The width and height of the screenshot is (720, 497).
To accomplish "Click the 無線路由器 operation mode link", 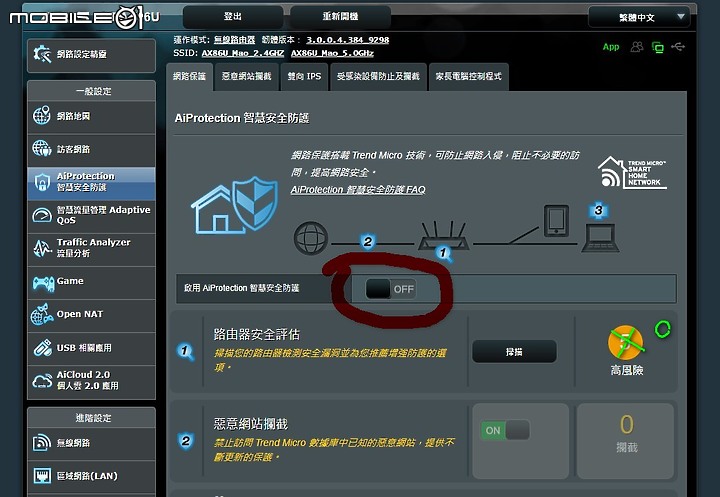I will coord(235,40).
